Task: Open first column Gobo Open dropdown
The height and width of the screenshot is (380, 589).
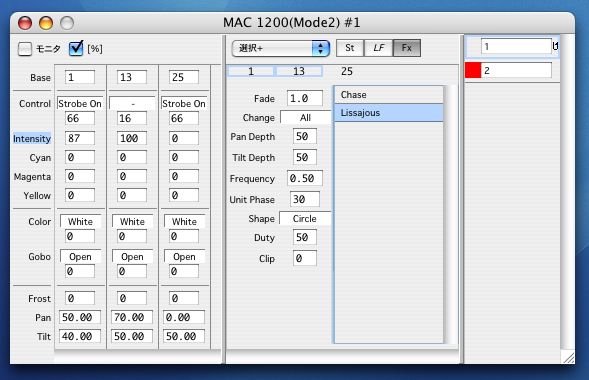Action: [80, 256]
